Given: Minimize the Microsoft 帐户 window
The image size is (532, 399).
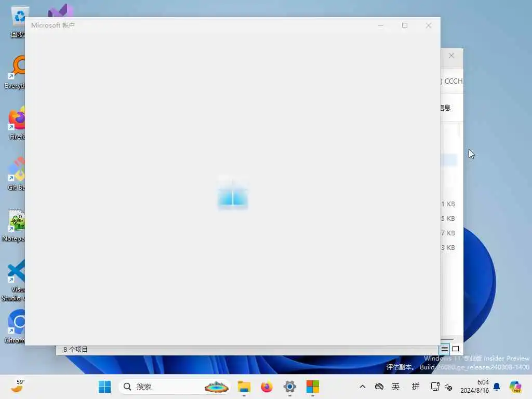Looking at the screenshot, I should (381, 25).
